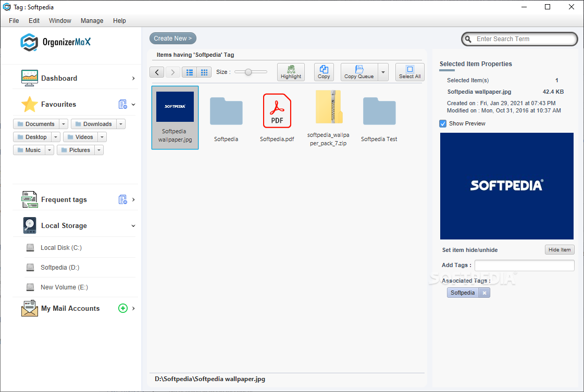Collapse the Local Storage chevron
Viewport: 584px width, 392px height.
click(x=133, y=226)
